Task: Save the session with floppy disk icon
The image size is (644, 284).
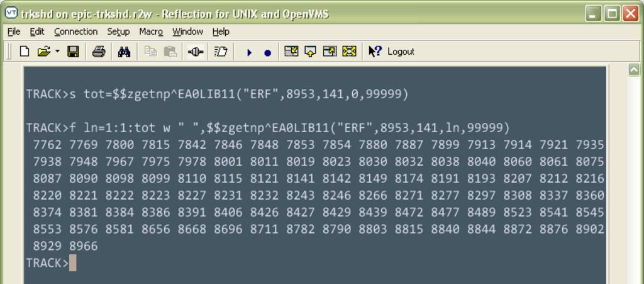Action: click(x=73, y=52)
